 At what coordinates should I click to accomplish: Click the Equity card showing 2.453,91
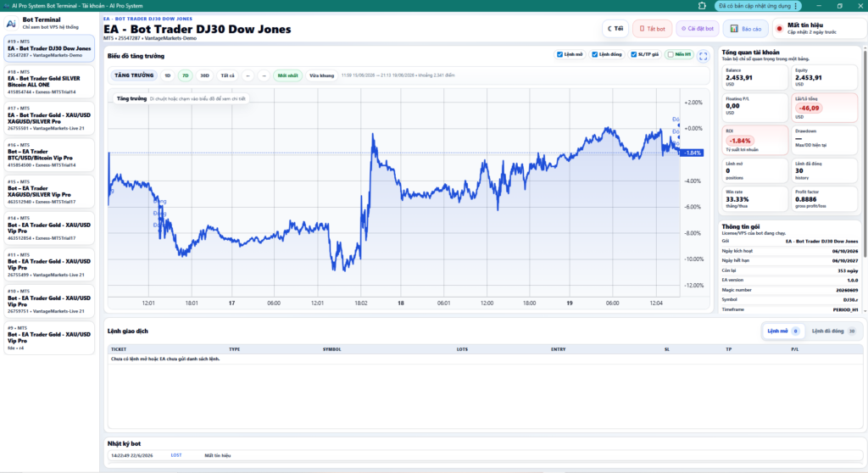click(824, 77)
